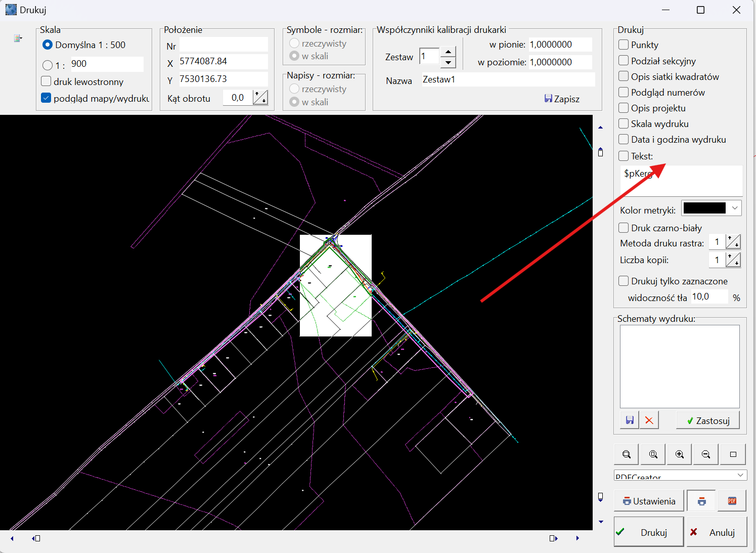Cancel with the Anuluj button
Image resolution: width=756 pixels, height=553 pixels.
716,532
